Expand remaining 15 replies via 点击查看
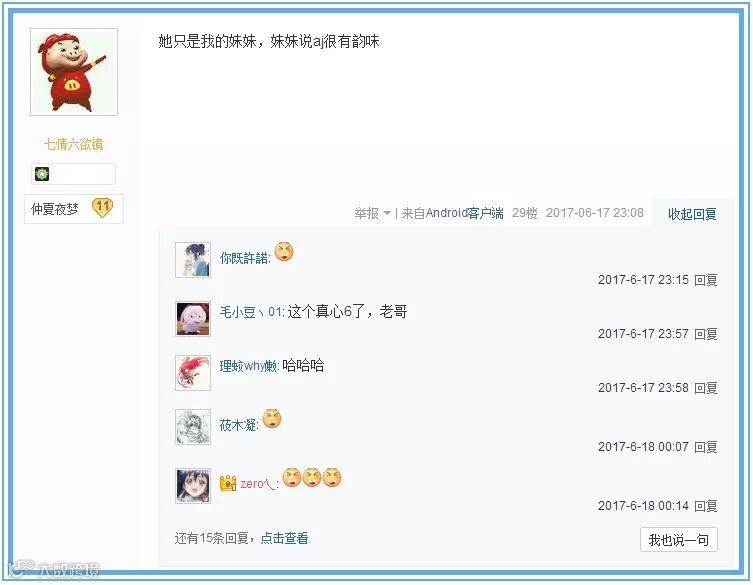The height and width of the screenshot is (585, 753). [284, 538]
